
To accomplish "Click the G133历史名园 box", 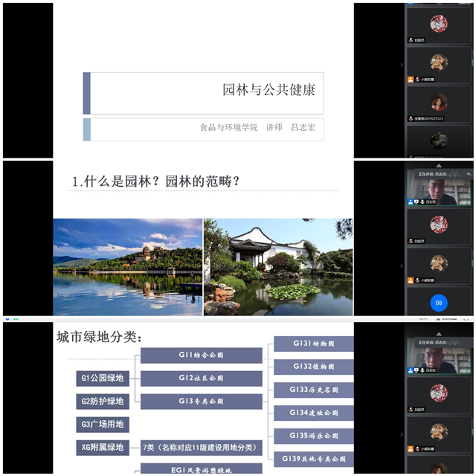I will 314,390.
